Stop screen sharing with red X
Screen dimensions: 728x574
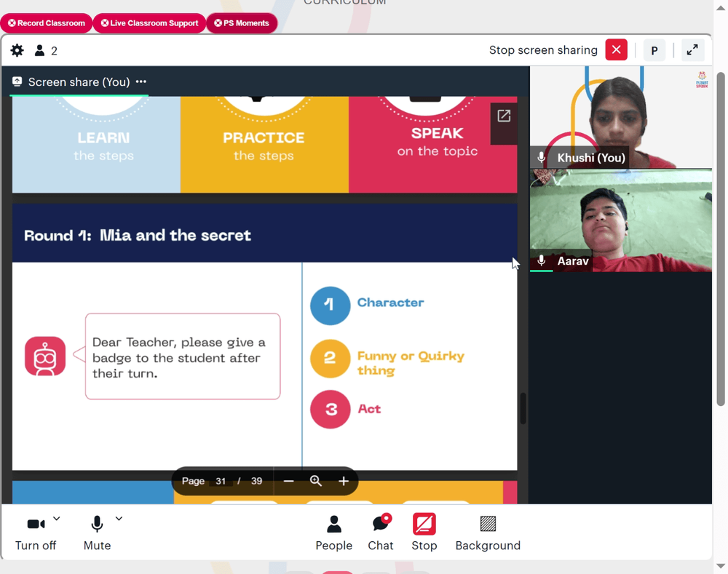click(616, 49)
